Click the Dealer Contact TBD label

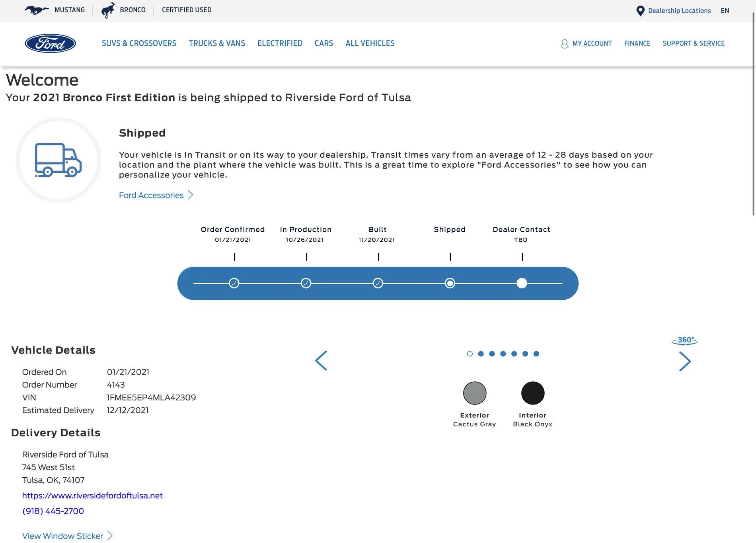[521, 240]
